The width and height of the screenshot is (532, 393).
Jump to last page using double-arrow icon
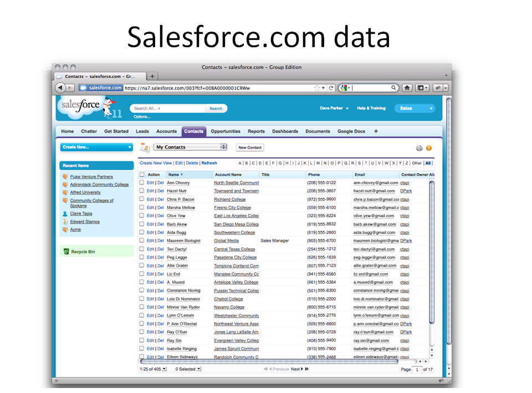tap(307, 369)
